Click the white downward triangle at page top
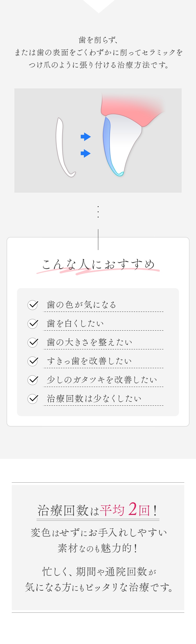Viewport: 196px width, 644px height. (99, 6)
